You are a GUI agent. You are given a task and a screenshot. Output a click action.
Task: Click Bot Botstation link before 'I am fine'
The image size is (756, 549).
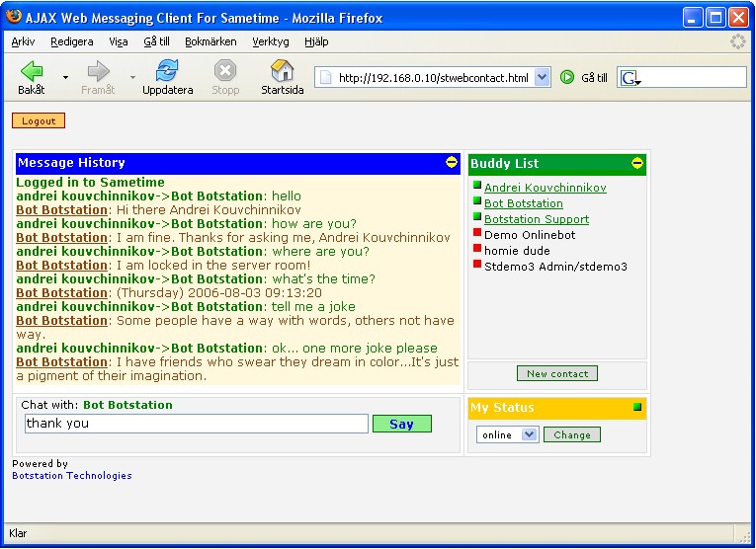coord(61,237)
